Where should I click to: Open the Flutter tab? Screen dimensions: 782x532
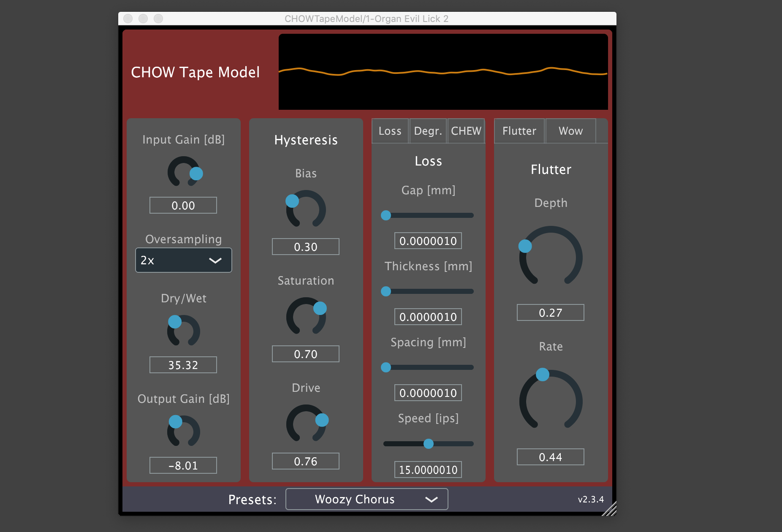tap(519, 131)
